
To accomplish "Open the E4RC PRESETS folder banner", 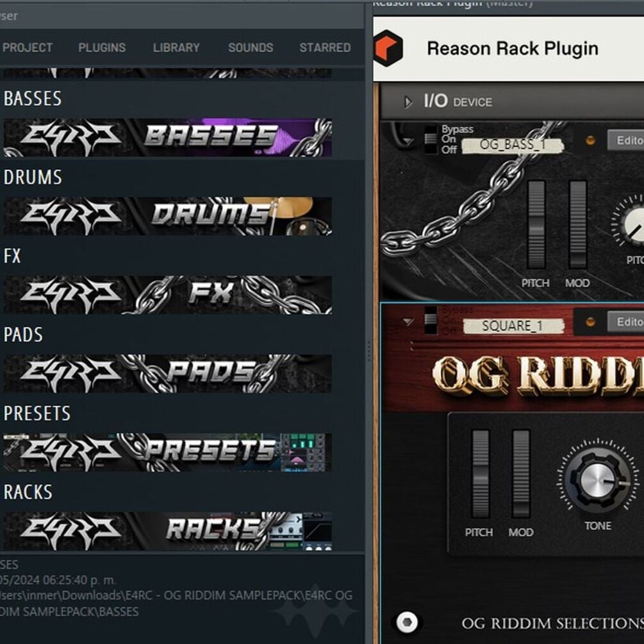I will [168, 452].
